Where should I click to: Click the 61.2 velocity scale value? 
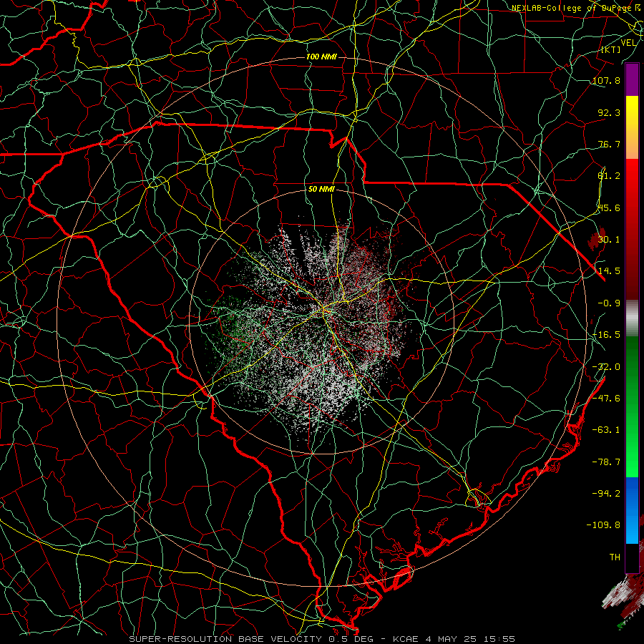click(609, 176)
